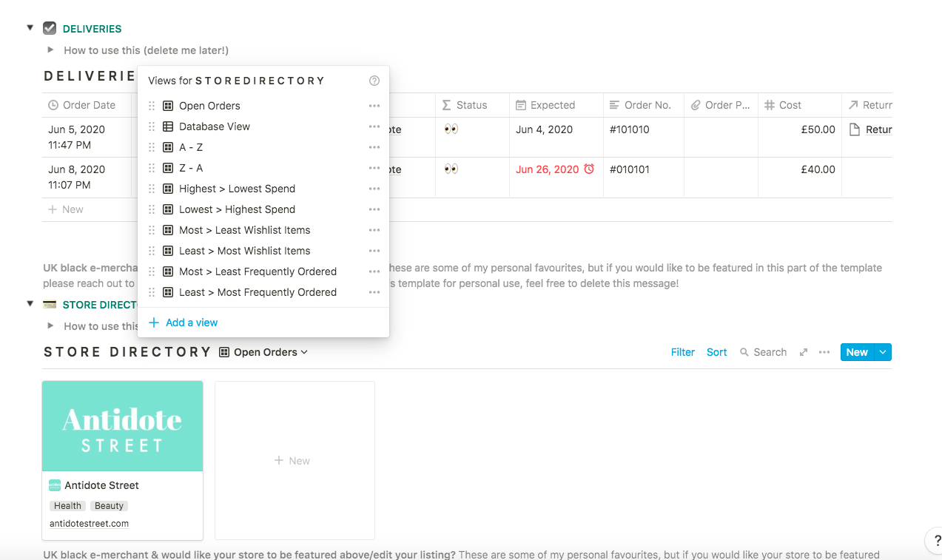This screenshot has height=560, width=942.
Task: Grab the drag handle of Open Orders view
Action: point(152,106)
